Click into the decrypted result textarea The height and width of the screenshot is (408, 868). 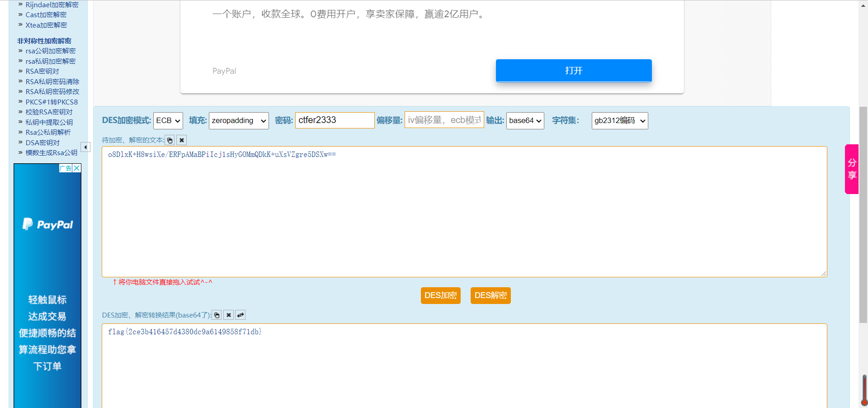click(x=464, y=366)
